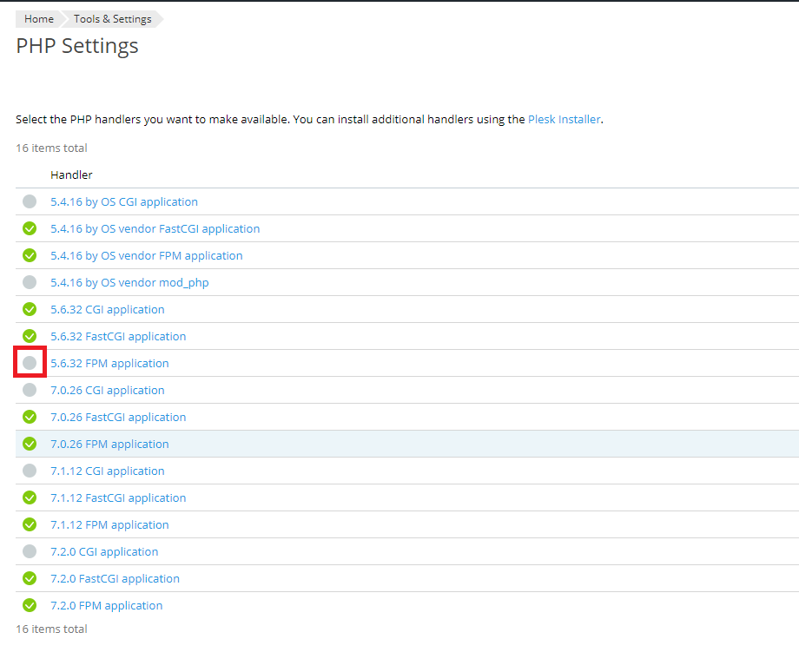Click green check icon for 5.6.32 FastCGI
The image size is (799, 672).
pos(30,336)
